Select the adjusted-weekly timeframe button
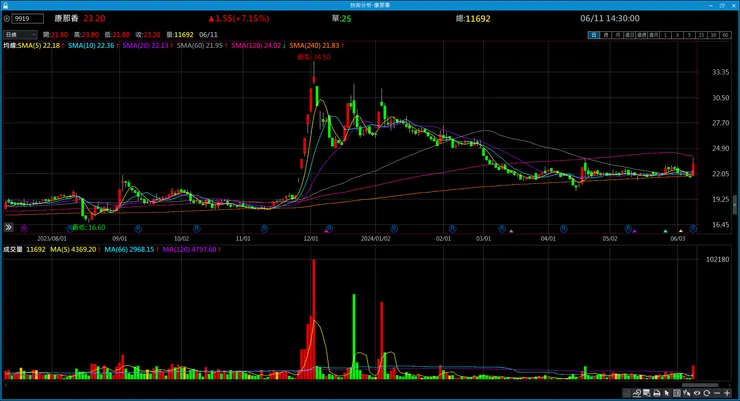 [641, 35]
